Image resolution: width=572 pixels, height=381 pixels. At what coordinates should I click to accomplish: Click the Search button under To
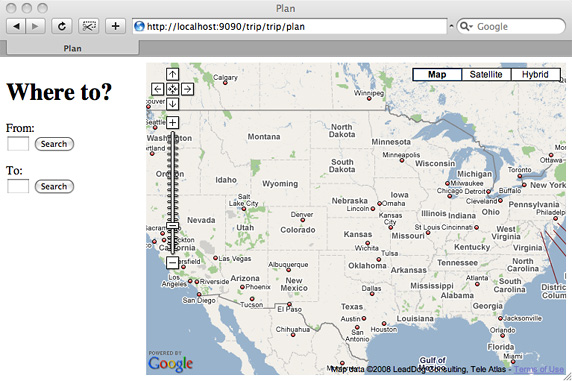pyautogui.click(x=54, y=186)
